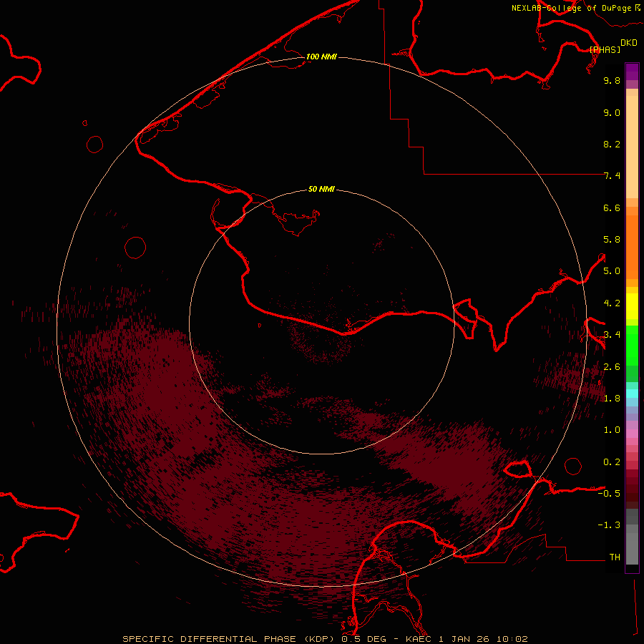Viewport: 644px width, 644px height.
Task: Click the 100 NMI range ring label
Action: 321,57
